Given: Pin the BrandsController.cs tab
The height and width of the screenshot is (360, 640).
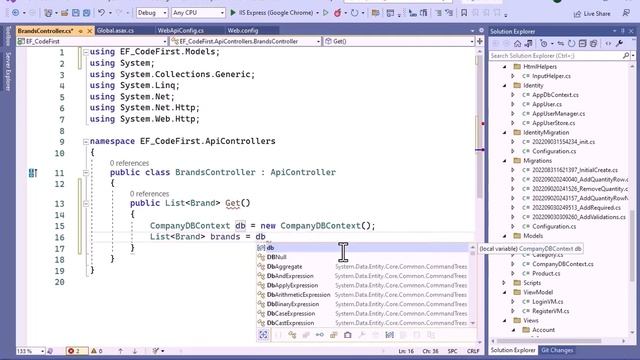Looking at the screenshot, I should click(81, 31).
